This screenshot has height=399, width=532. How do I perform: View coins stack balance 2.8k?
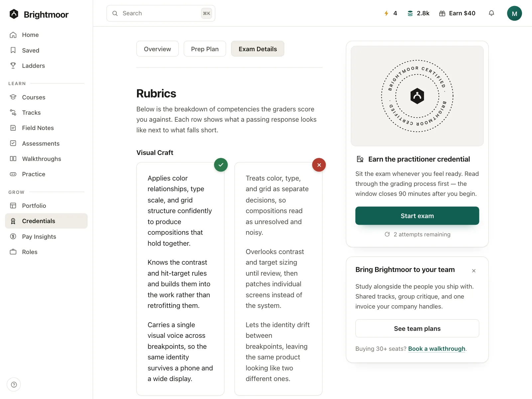click(x=418, y=13)
